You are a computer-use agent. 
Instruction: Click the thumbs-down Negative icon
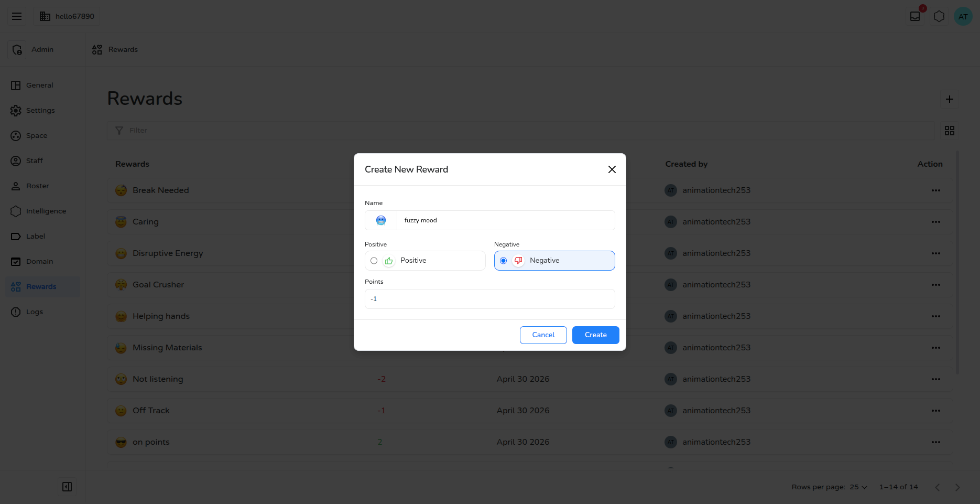tap(518, 261)
